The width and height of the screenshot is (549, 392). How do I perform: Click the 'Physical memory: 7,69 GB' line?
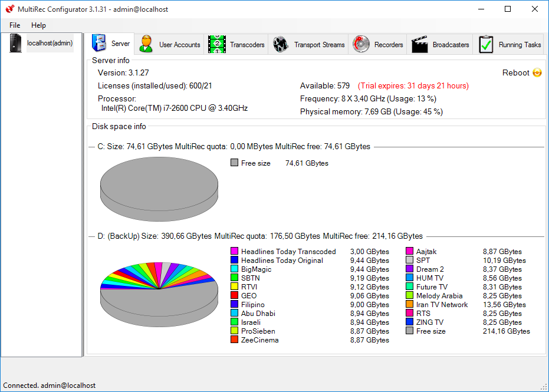[372, 111]
